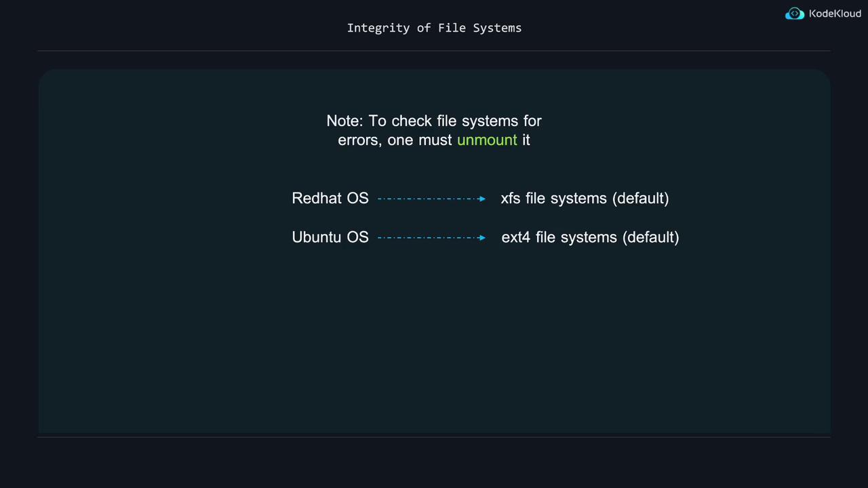Screen dimensions: 868x488
Task: Click the KodeKloud cloud logo icon
Action: 794,14
